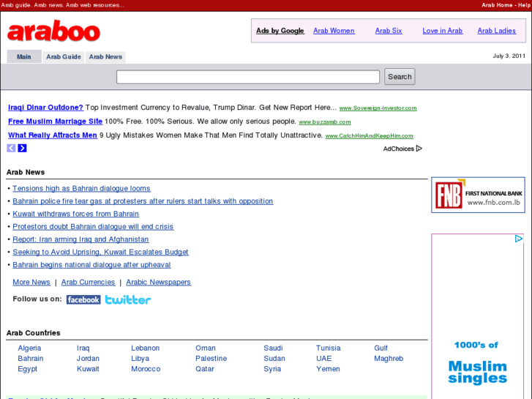Image resolution: width=532 pixels, height=399 pixels.
Task: Open Free Muslim Marriage Site ad
Action: pyautogui.click(x=55, y=122)
